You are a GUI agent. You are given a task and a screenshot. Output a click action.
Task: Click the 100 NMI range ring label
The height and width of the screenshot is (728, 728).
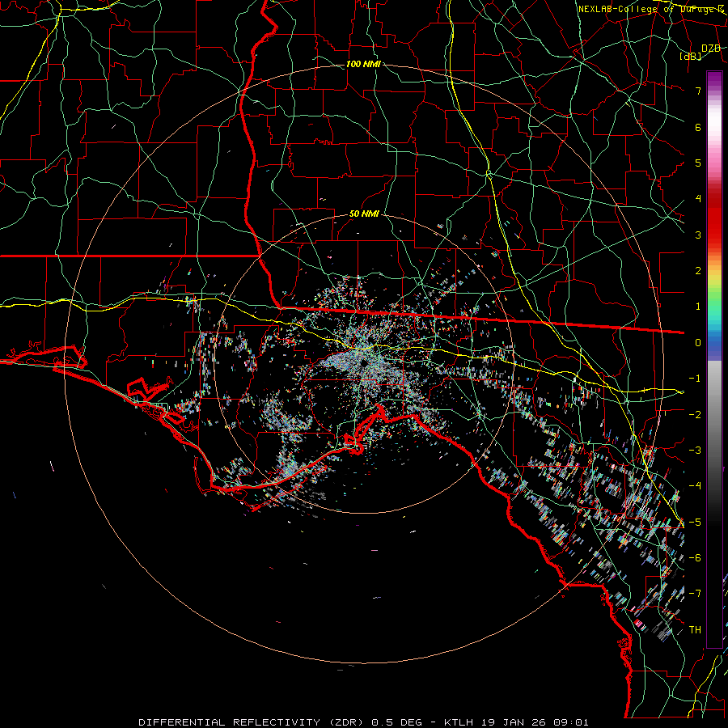point(363,64)
